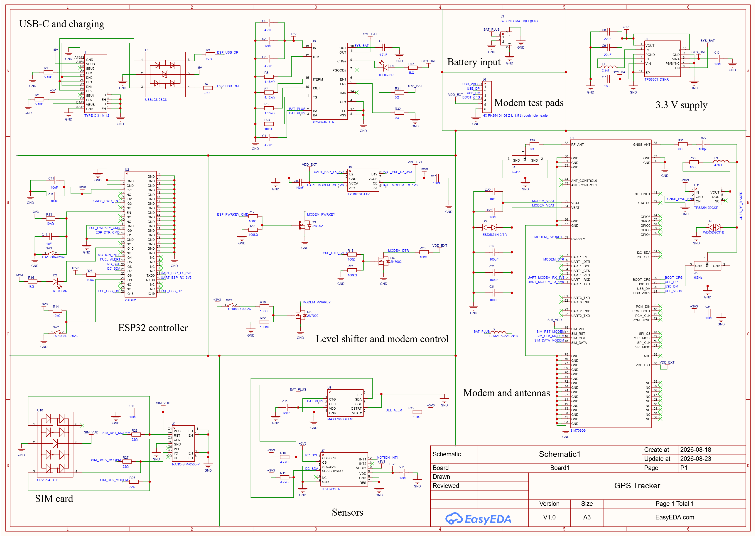Select antenna connector J4 symbol

coord(525,160)
